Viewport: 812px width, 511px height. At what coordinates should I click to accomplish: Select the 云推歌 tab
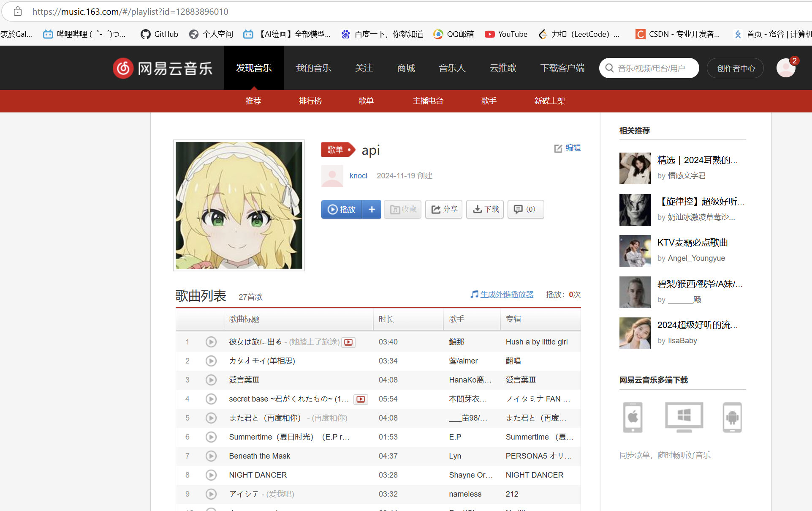[x=503, y=68]
